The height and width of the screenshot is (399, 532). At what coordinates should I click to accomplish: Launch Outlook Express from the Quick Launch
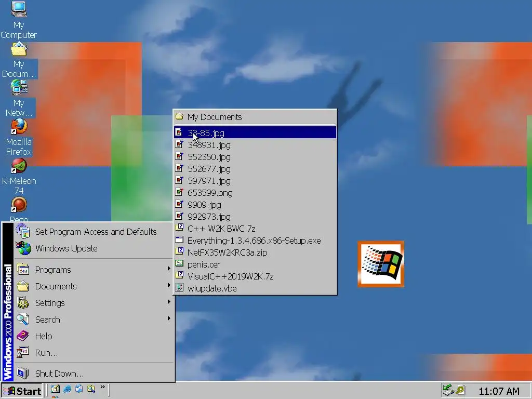coord(79,389)
